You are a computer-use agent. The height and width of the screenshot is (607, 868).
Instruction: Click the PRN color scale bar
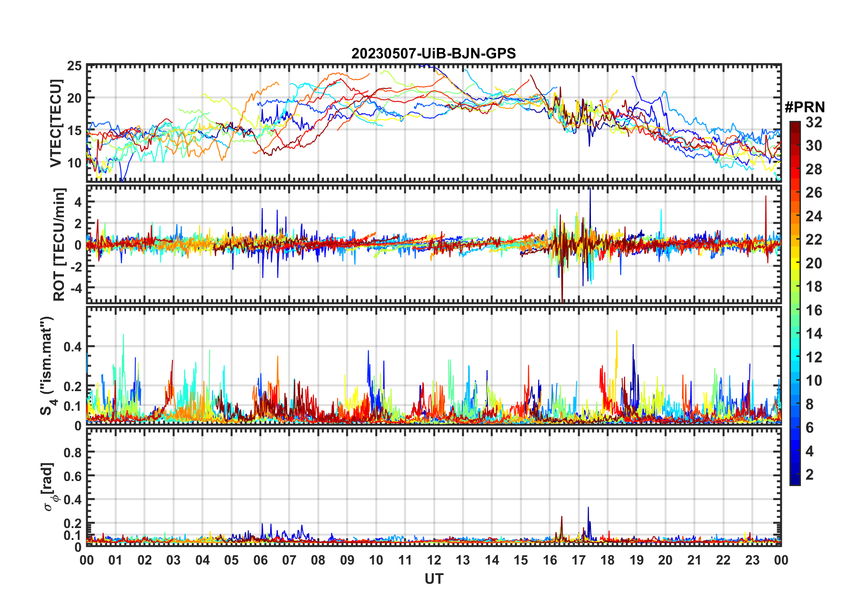click(795, 303)
